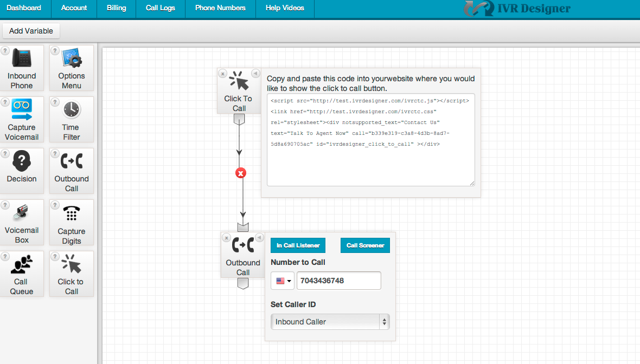The width and height of the screenshot is (640, 364).
Task: Click the Outbound Call node input connector
Action: coord(243,226)
